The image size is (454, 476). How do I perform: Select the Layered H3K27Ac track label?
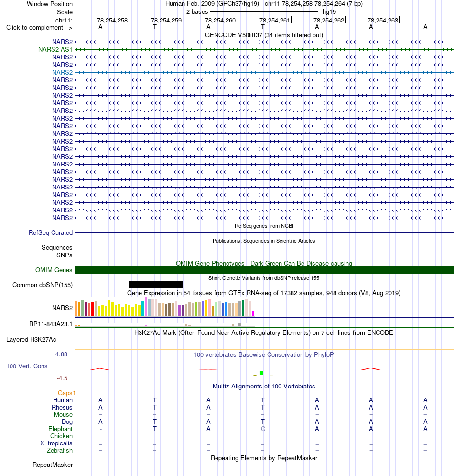[x=31, y=339]
